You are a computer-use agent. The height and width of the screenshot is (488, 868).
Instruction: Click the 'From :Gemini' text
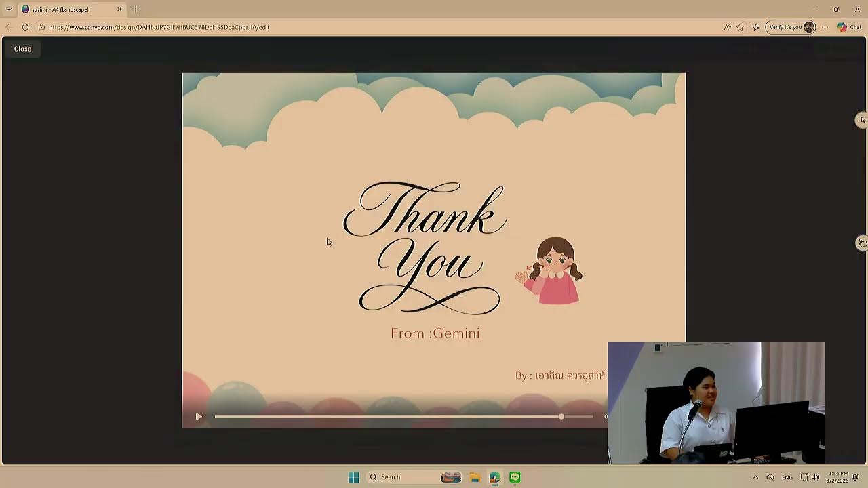[x=435, y=333]
